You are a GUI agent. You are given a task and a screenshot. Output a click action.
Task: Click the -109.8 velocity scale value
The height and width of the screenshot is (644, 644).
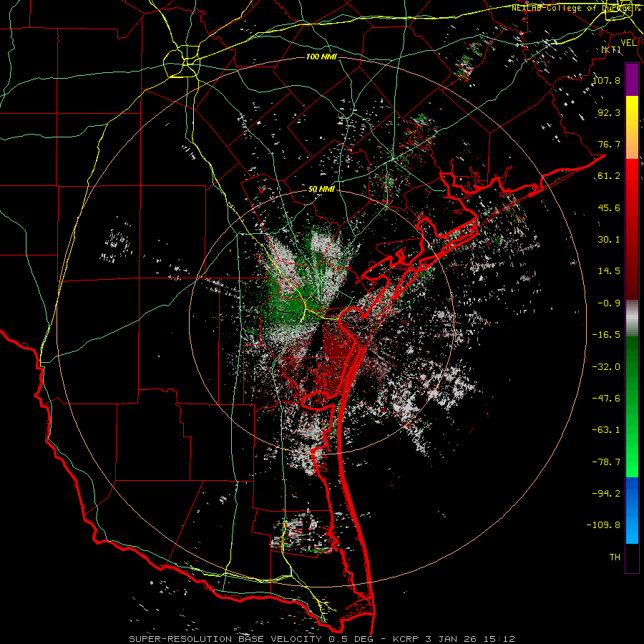[x=604, y=525]
